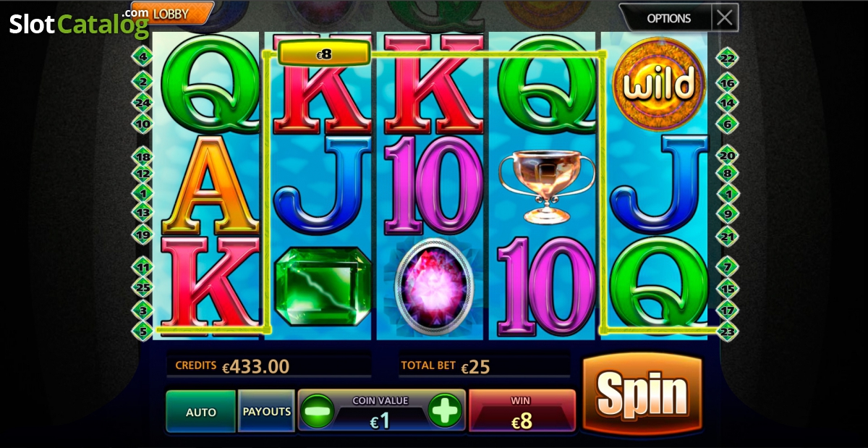Decrease coin value with the minus button

(318, 411)
